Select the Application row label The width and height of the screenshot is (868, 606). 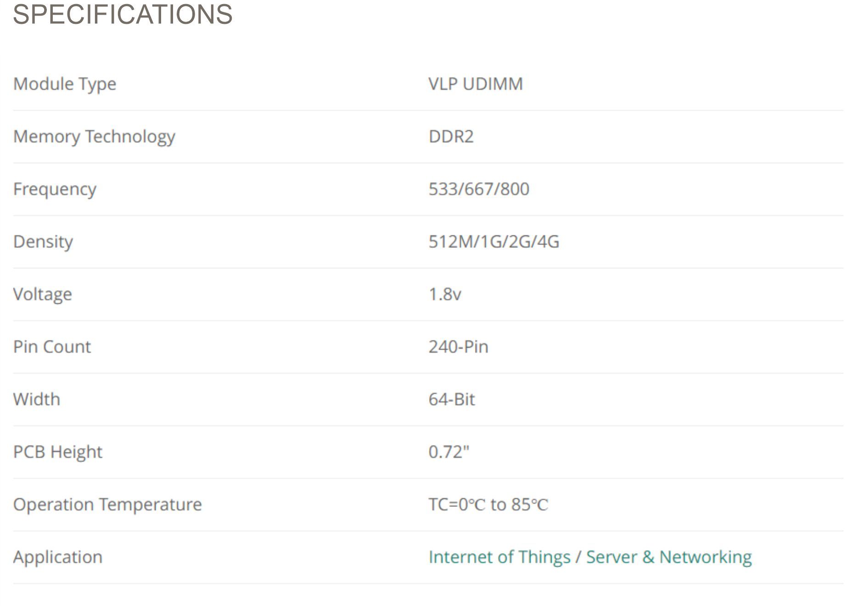click(x=58, y=557)
